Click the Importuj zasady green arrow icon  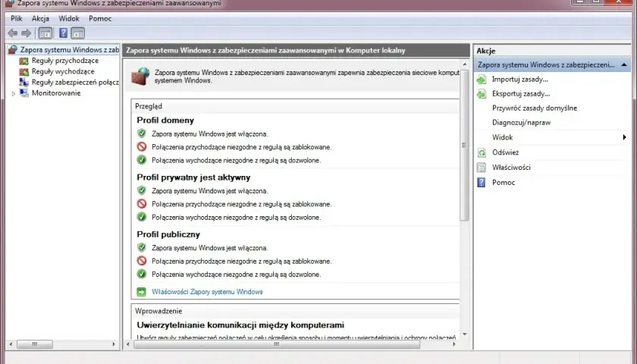click(482, 79)
